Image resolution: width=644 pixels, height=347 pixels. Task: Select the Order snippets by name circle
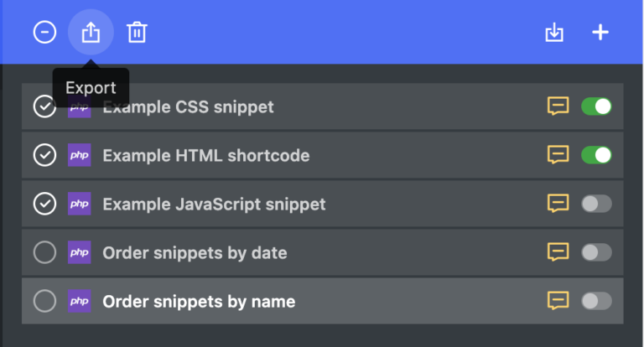pos(44,301)
